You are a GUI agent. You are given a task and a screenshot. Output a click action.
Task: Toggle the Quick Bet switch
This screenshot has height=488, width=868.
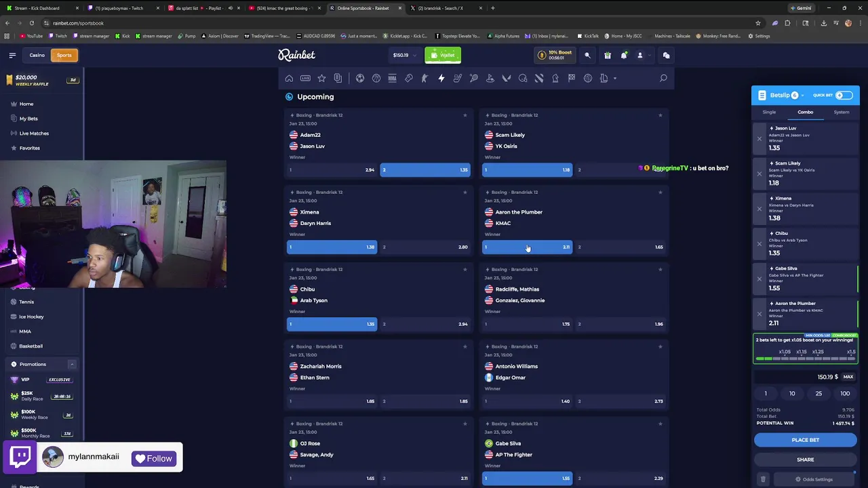coord(844,96)
